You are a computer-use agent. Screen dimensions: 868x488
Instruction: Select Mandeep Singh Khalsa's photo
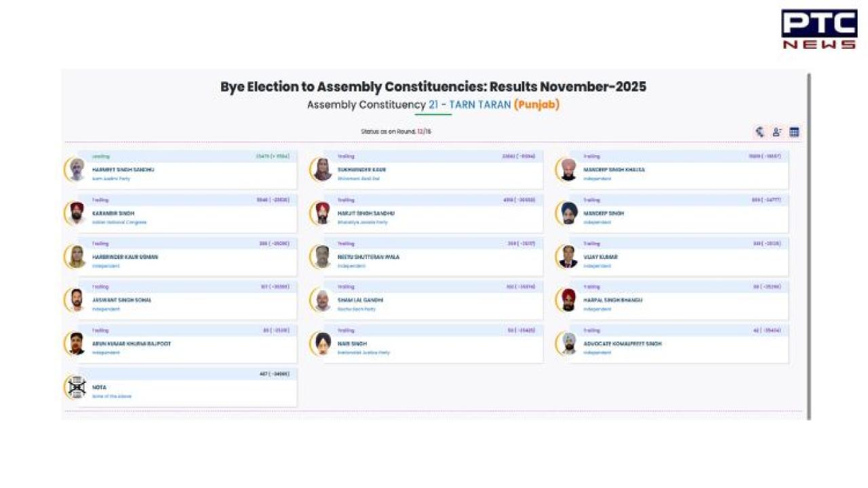click(x=568, y=169)
